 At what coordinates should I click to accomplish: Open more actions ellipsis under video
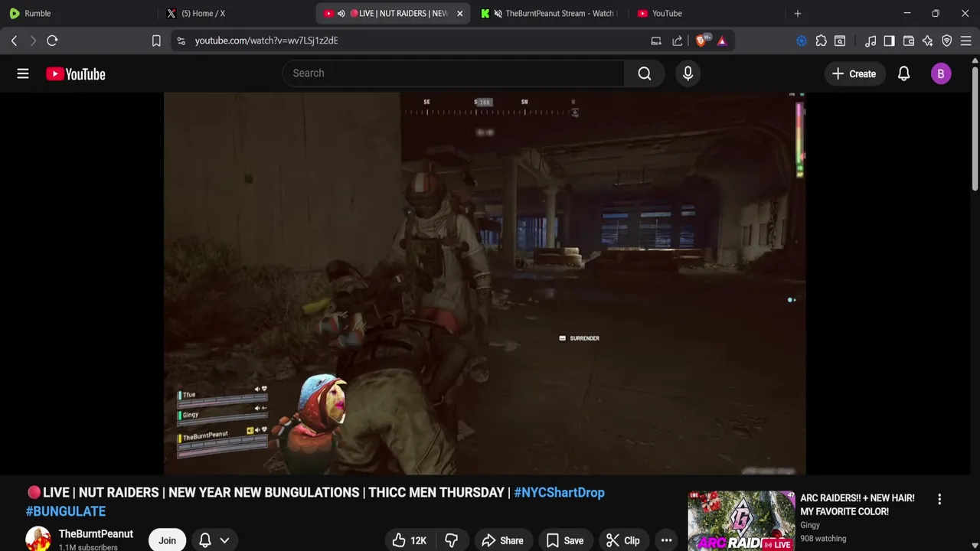pyautogui.click(x=666, y=540)
